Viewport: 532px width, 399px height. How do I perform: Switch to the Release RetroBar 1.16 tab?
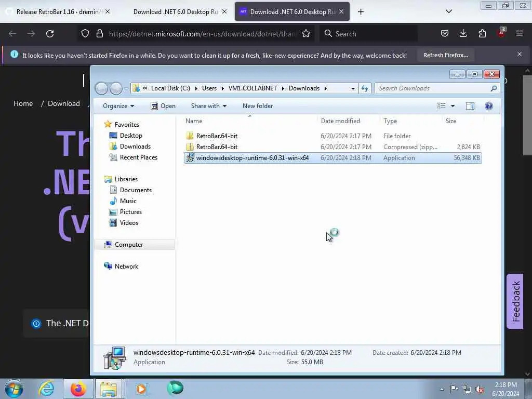[59, 12]
